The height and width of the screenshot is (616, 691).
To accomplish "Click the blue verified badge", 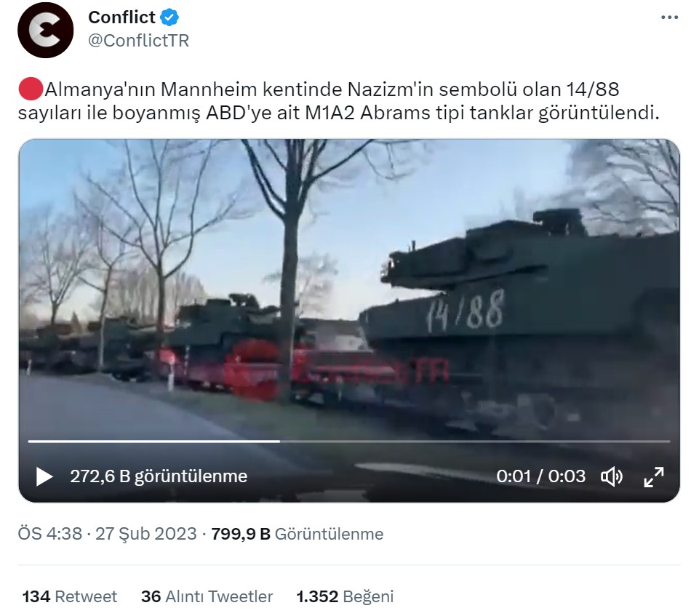I will click(x=169, y=17).
